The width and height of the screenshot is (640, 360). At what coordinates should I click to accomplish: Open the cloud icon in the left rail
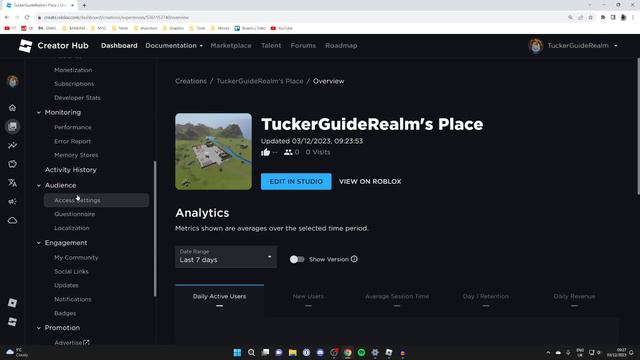[12, 221]
